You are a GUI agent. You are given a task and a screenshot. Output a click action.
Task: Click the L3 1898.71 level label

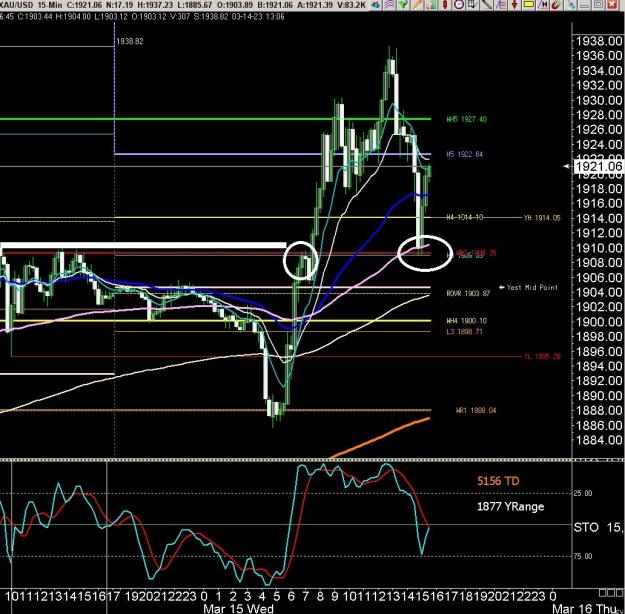(x=464, y=331)
